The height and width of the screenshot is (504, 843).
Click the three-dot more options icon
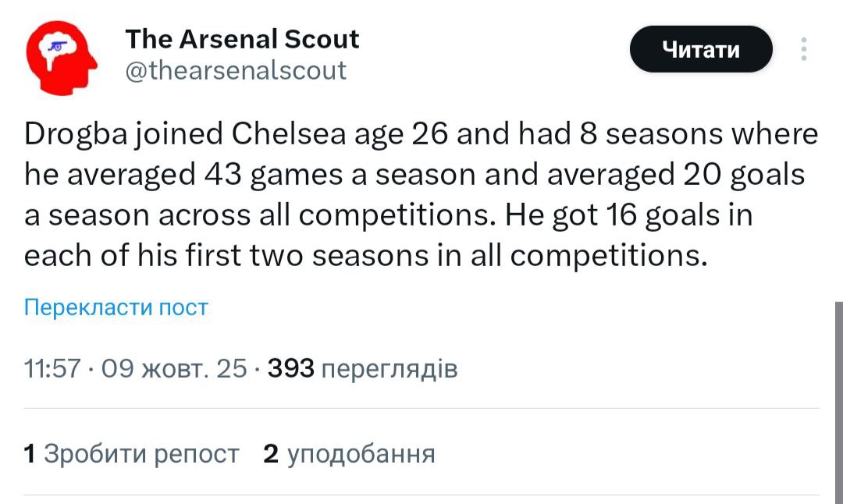(803, 50)
